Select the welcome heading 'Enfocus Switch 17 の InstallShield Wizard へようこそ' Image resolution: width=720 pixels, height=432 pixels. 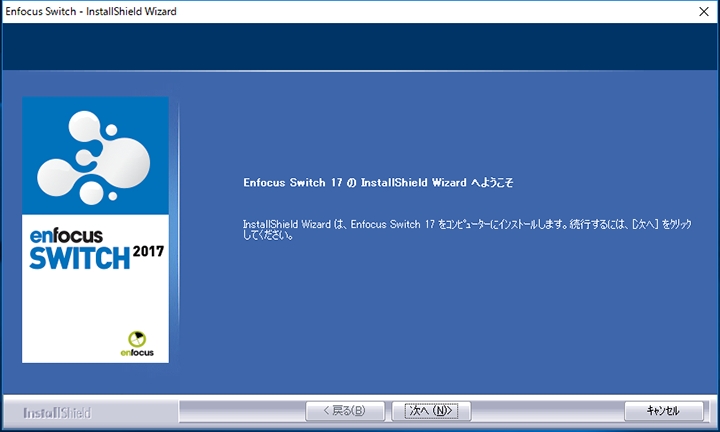(378, 183)
